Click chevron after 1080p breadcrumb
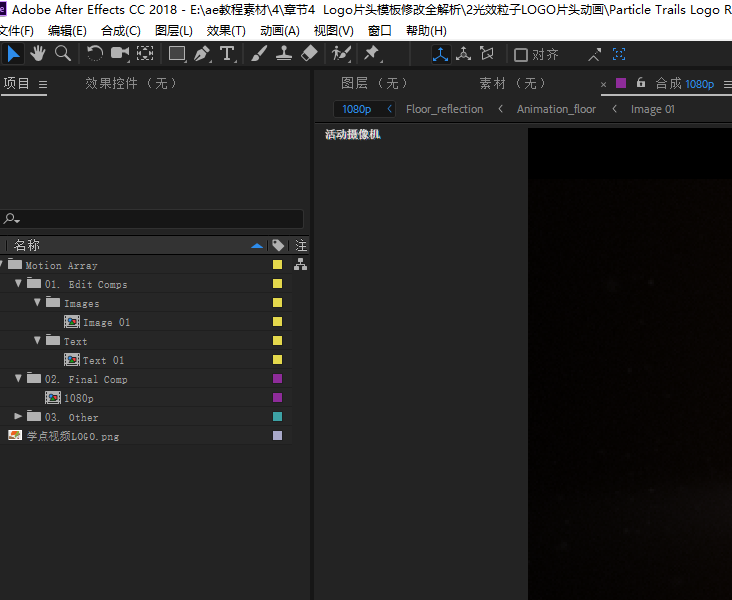732x600 pixels. 390,109
